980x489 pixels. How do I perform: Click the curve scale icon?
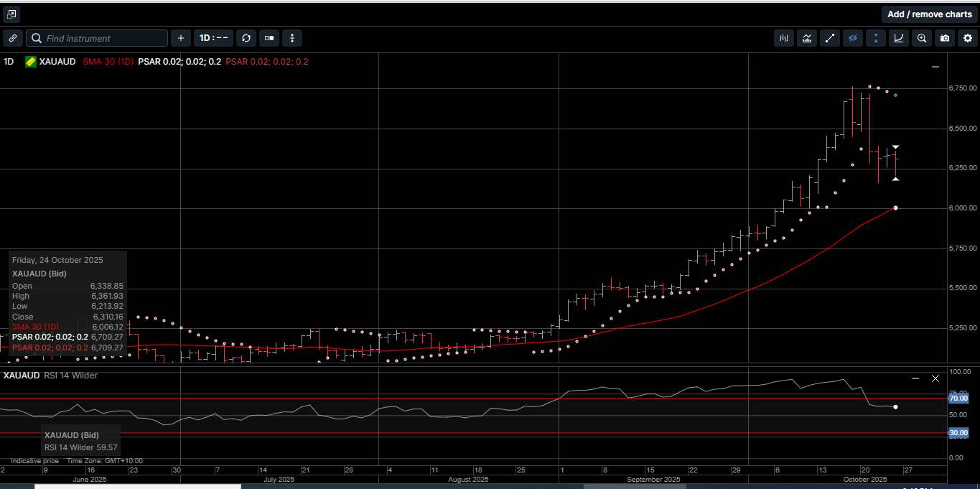click(x=899, y=38)
